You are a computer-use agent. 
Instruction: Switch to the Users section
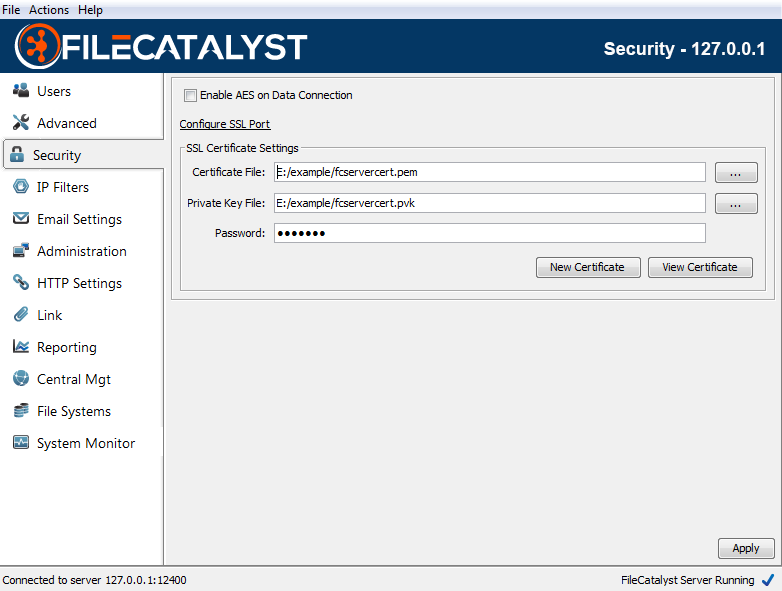(x=54, y=91)
